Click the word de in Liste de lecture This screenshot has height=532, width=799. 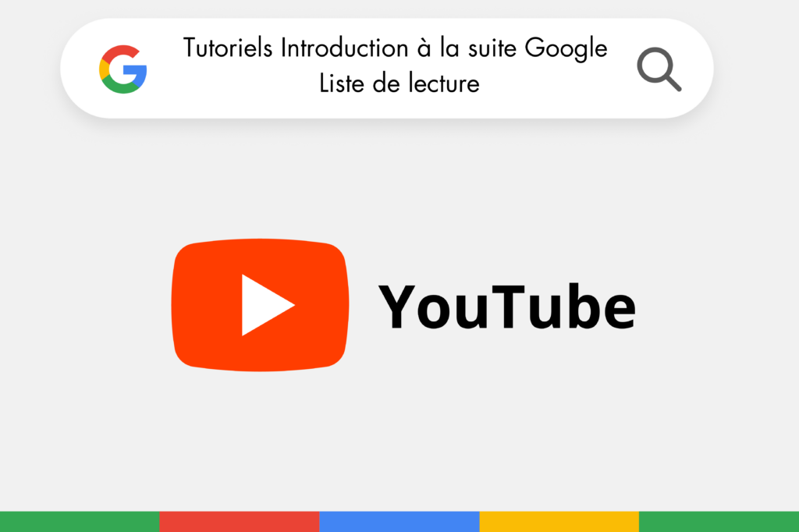tap(386, 83)
